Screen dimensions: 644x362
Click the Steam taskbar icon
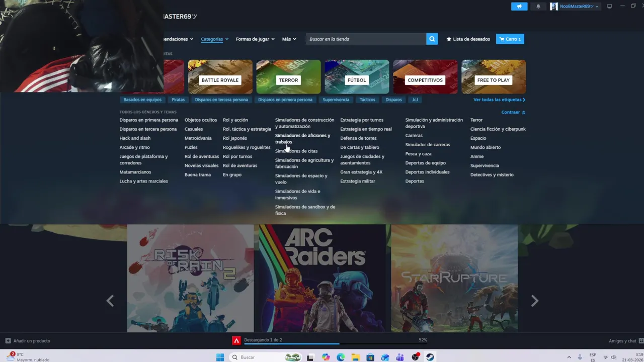(x=430, y=357)
